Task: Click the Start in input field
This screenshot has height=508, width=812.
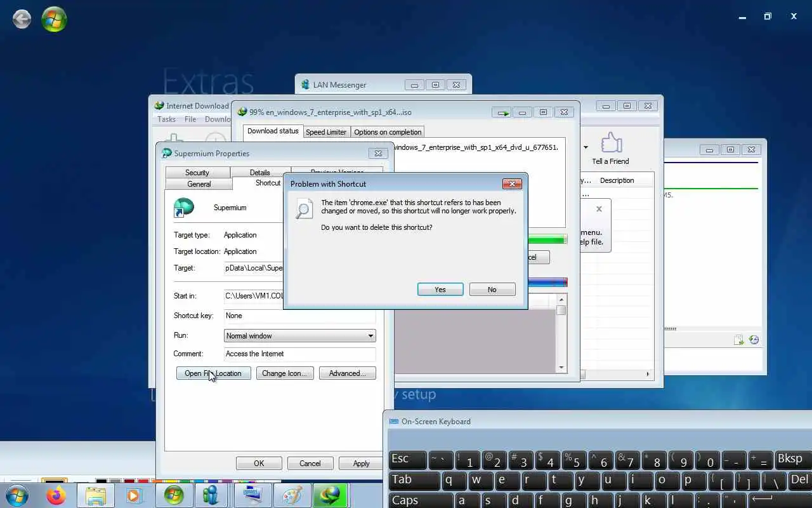Action: point(254,296)
